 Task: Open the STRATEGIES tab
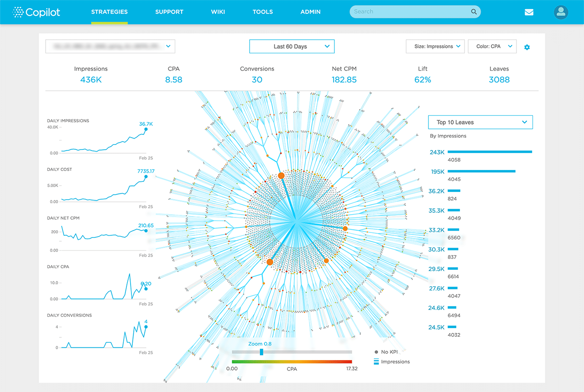109,12
